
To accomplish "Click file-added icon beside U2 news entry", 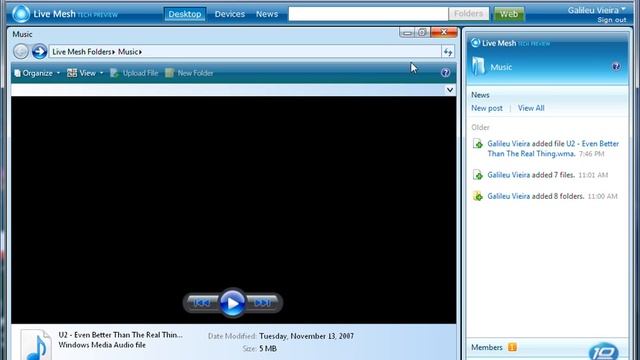I will (x=478, y=144).
